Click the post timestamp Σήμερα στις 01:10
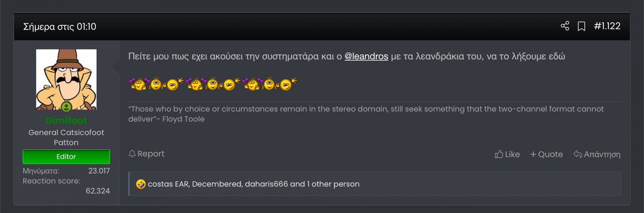Screen dimensions: 644x213 [60, 26]
